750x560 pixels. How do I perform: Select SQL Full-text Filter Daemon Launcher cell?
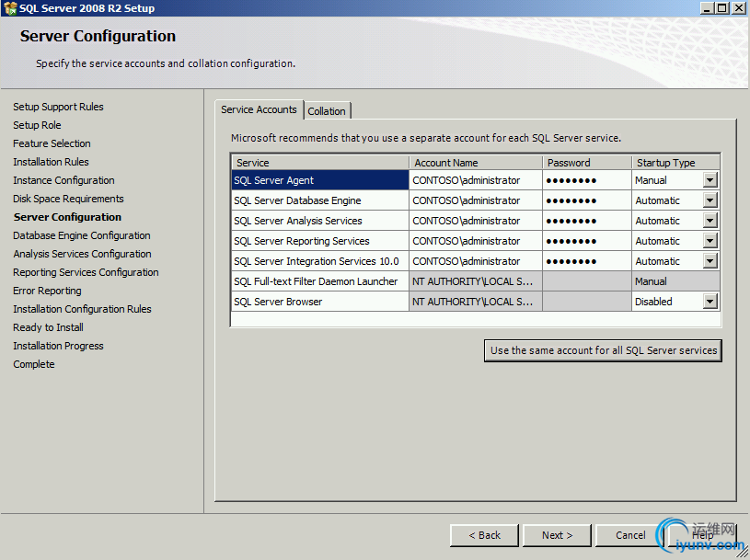coord(320,281)
